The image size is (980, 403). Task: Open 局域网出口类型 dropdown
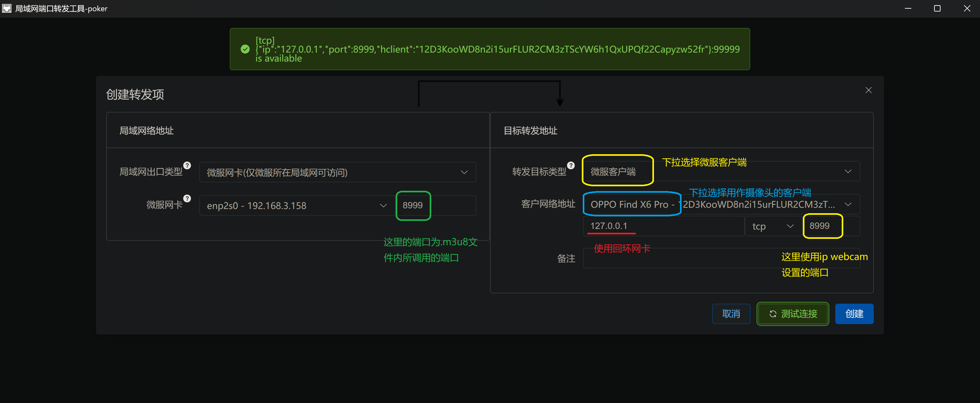338,172
